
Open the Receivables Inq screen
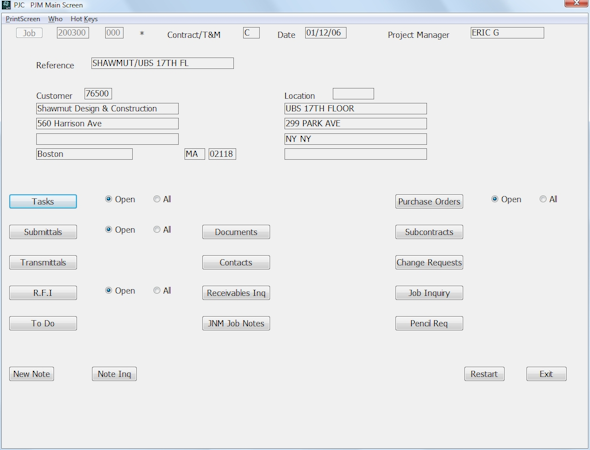[x=236, y=293]
